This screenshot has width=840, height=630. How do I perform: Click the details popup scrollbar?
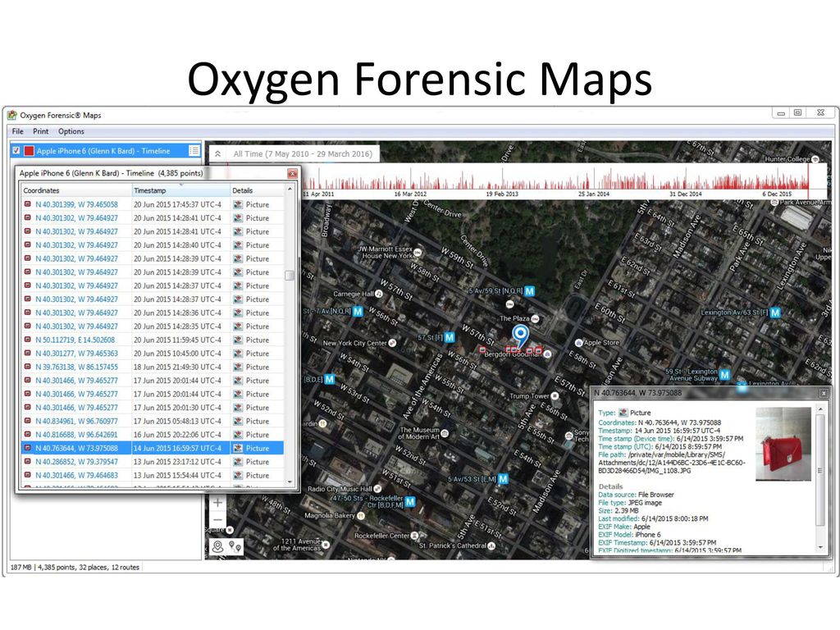pyautogui.click(x=820, y=472)
